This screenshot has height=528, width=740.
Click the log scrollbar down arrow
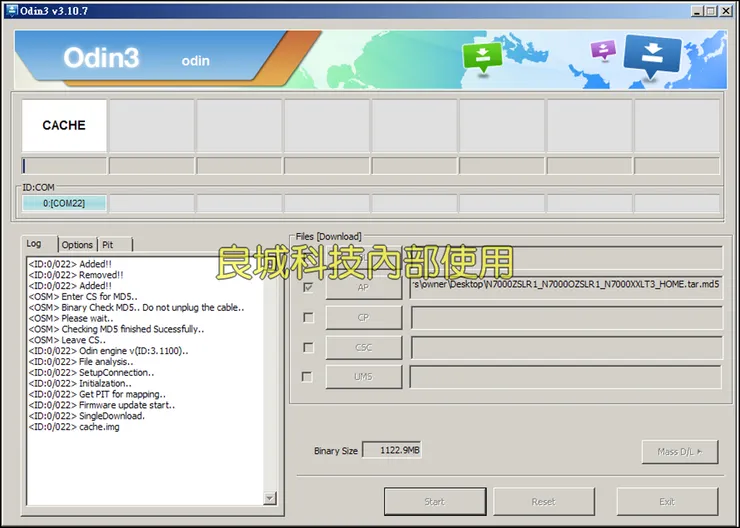tap(270, 498)
